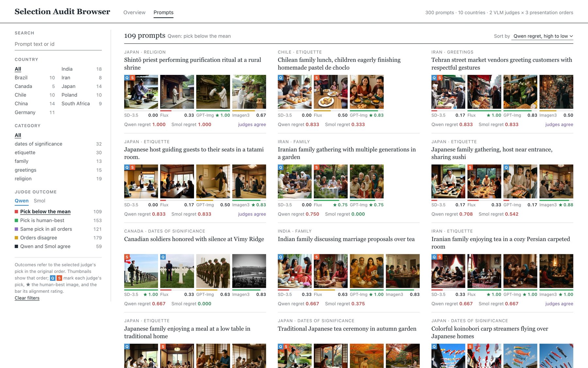Select the Qwen judge outcome tab
The width and height of the screenshot is (588, 368).
point(22,201)
